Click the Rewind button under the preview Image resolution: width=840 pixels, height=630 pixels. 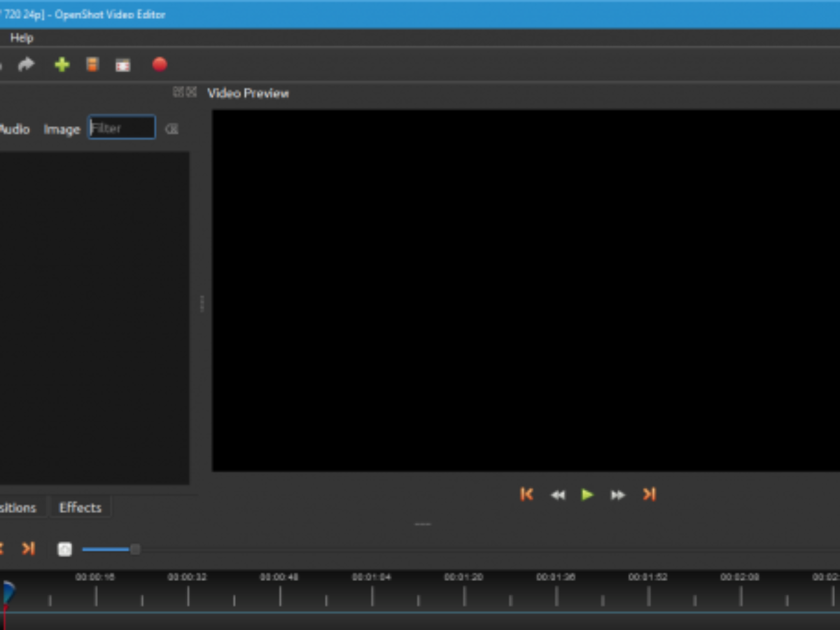click(557, 495)
